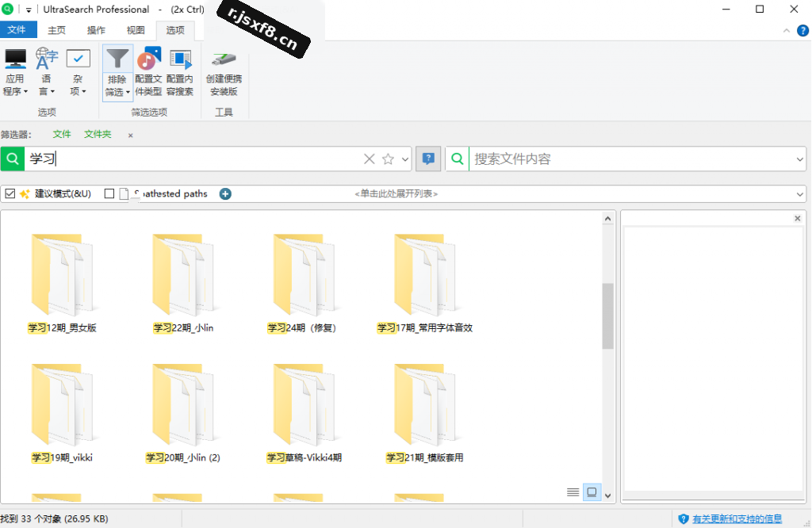Viewport: 812px width, 528px height.
Task: Switch to large thumbnails view
Action: click(592, 492)
